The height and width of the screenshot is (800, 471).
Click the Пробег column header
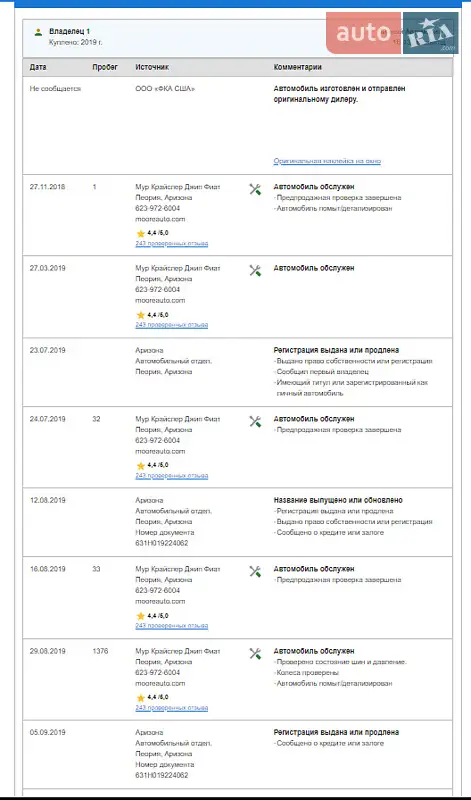(x=105, y=67)
